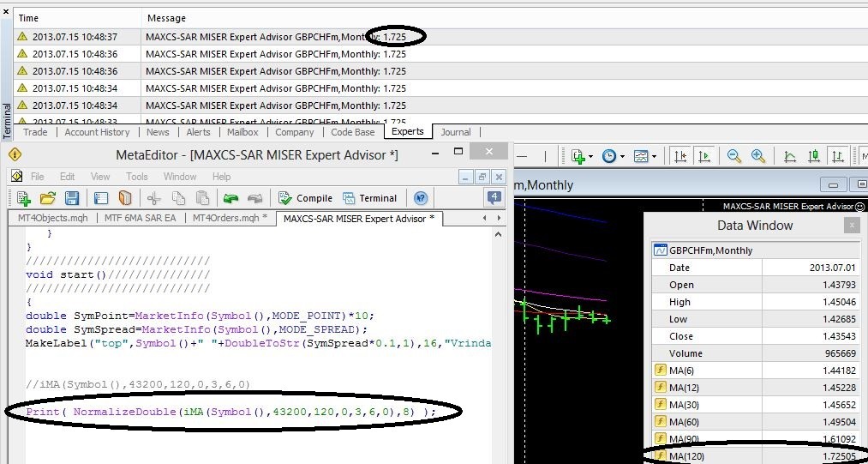Click the MA(6) row in Data Window
Screen dimensions: 868x464
[755, 371]
